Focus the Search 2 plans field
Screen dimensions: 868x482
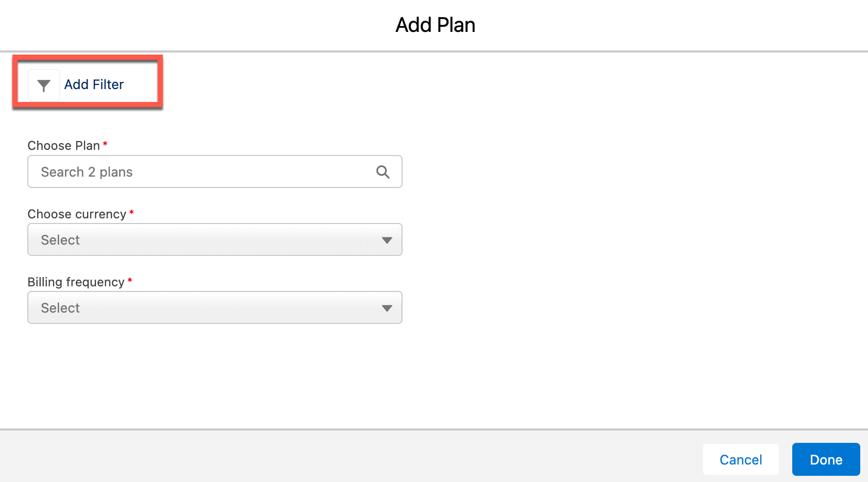(x=206, y=172)
